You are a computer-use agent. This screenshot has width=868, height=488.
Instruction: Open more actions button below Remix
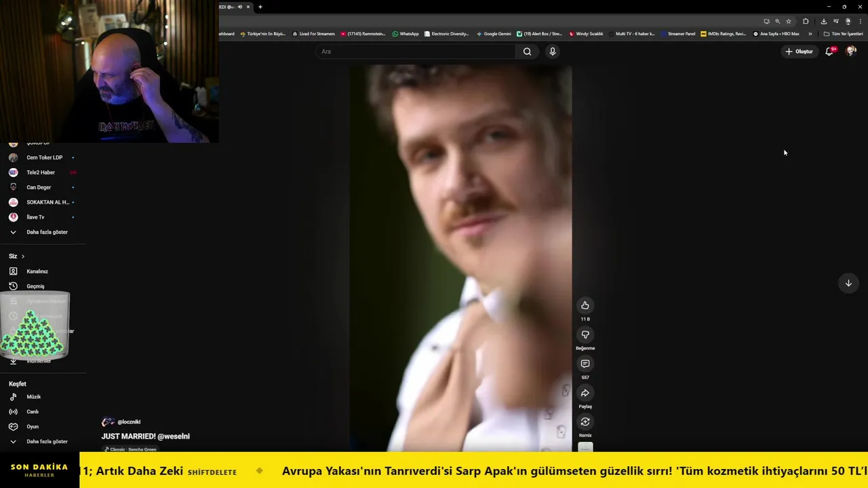click(585, 447)
